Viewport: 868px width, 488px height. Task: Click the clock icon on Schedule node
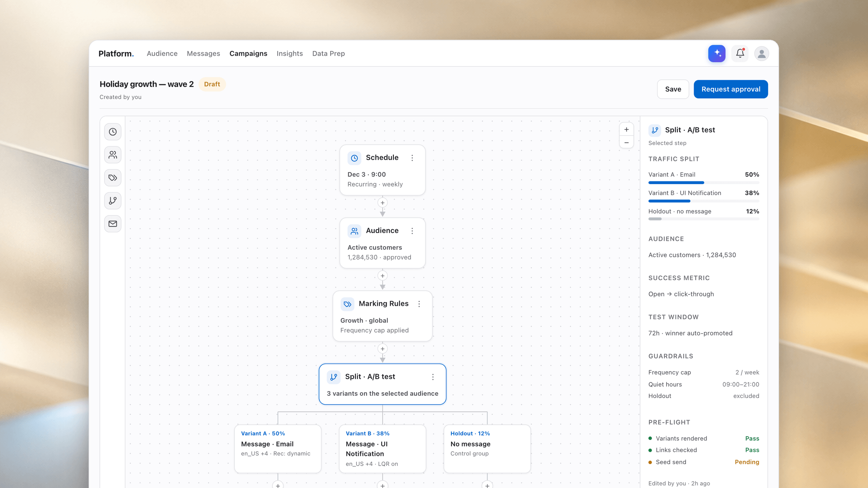click(354, 158)
